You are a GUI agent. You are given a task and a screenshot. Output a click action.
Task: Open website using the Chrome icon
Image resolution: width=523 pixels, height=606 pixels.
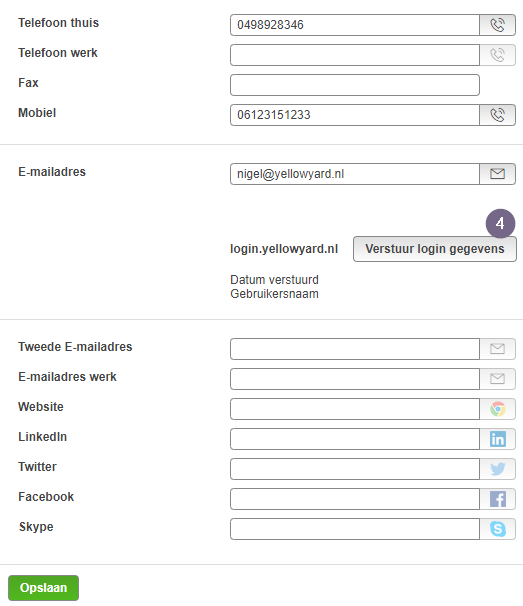pos(497,409)
